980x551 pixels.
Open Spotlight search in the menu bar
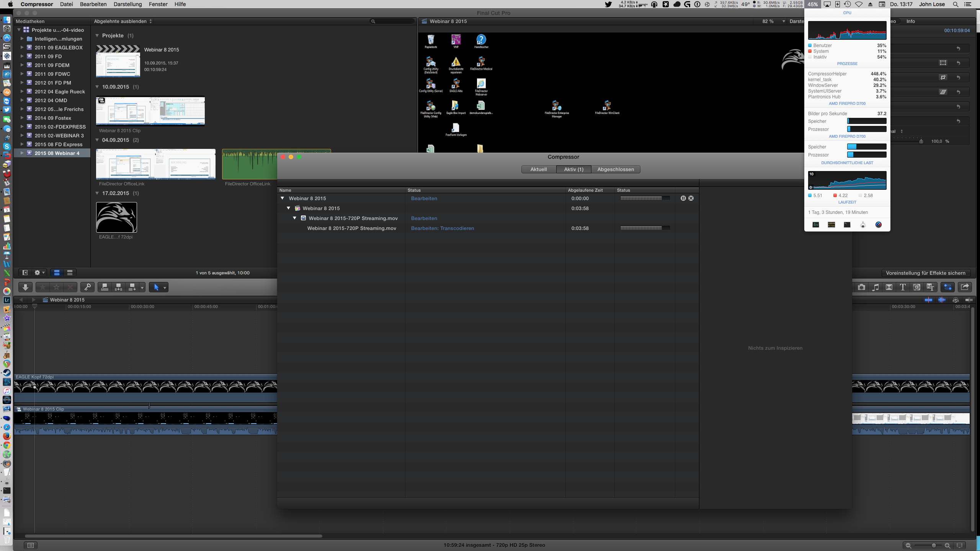(x=955, y=4)
